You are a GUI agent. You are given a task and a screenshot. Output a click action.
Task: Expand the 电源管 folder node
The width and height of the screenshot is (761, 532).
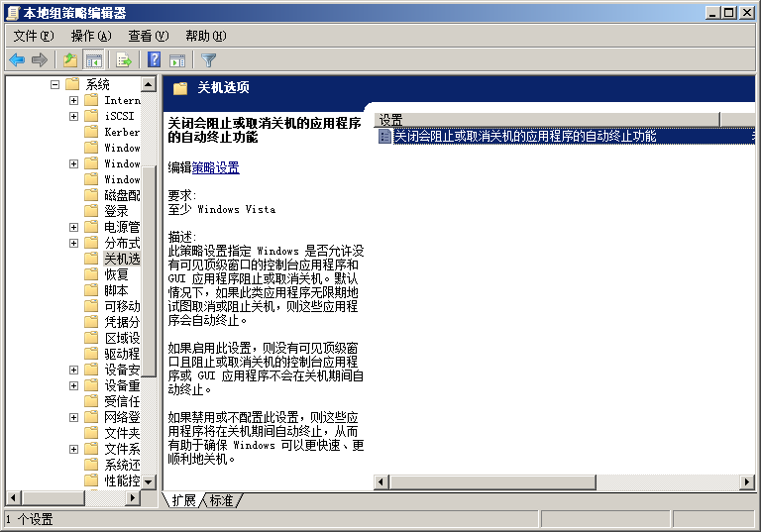[74, 227]
